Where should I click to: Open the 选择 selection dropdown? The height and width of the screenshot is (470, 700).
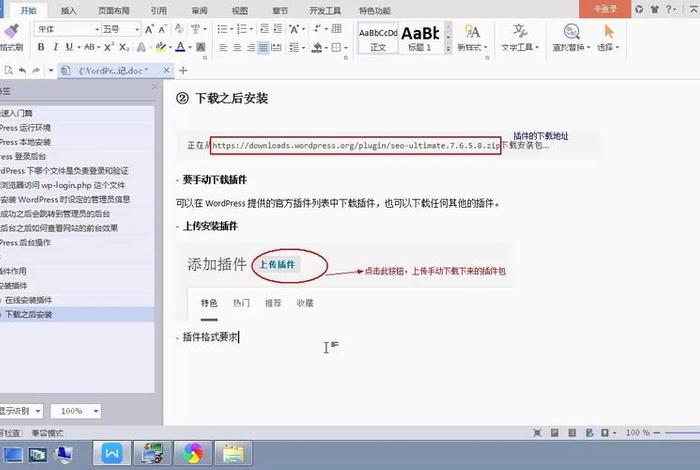click(608, 38)
